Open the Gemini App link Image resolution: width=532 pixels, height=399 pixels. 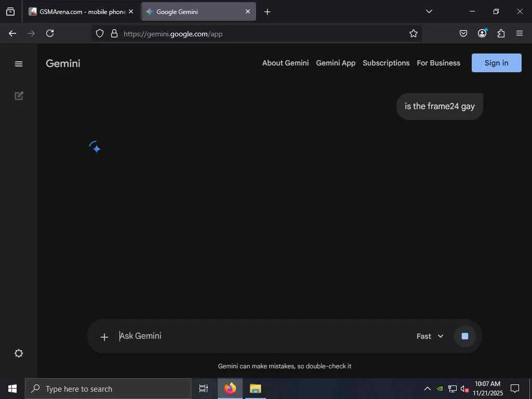coord(336,63)
